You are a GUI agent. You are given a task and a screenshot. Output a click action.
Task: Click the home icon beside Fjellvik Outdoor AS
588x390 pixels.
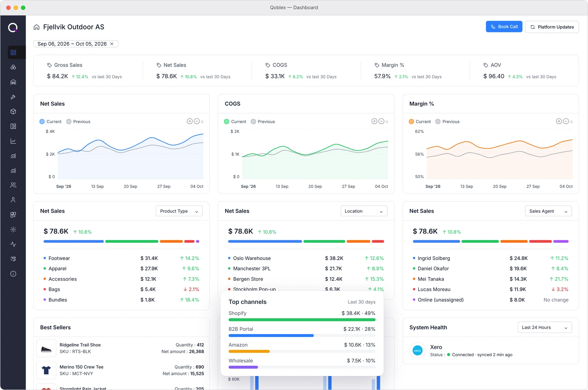click(36, 27)
